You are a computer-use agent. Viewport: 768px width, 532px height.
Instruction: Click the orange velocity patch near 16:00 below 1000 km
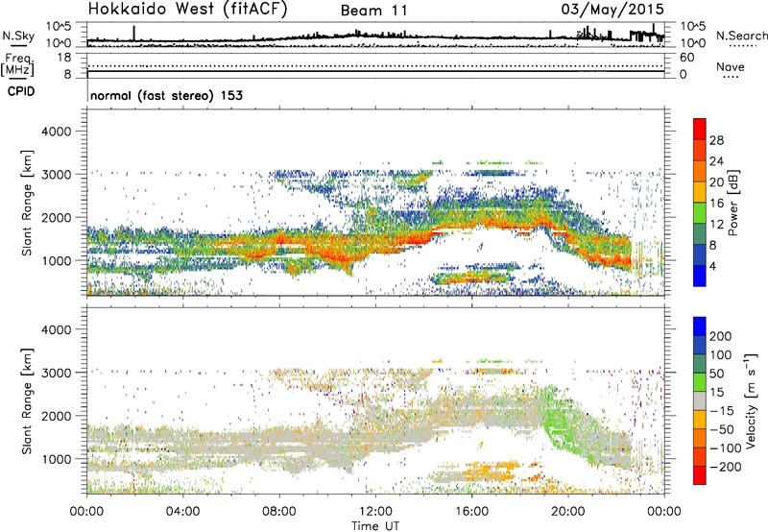492,472
